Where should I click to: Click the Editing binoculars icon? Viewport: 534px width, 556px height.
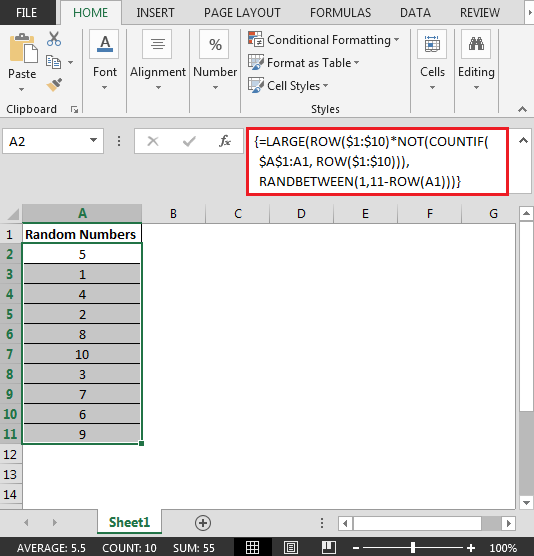tap(476, 44)
